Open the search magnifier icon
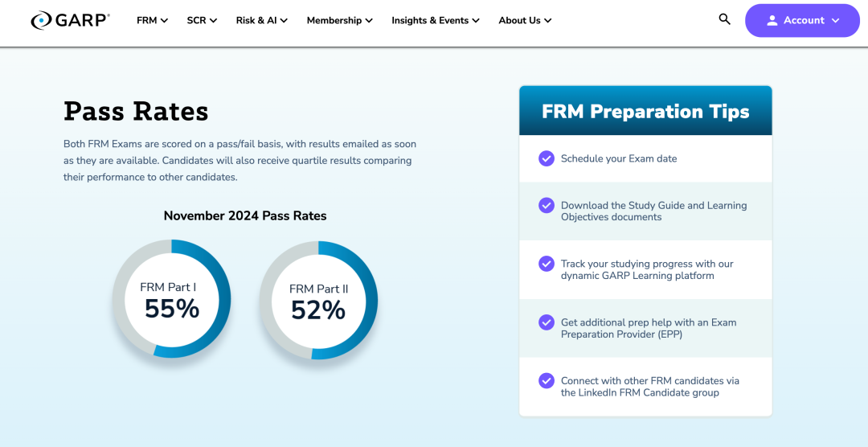The height and width of the screenshot is (447, 868). tap(725, 19)
